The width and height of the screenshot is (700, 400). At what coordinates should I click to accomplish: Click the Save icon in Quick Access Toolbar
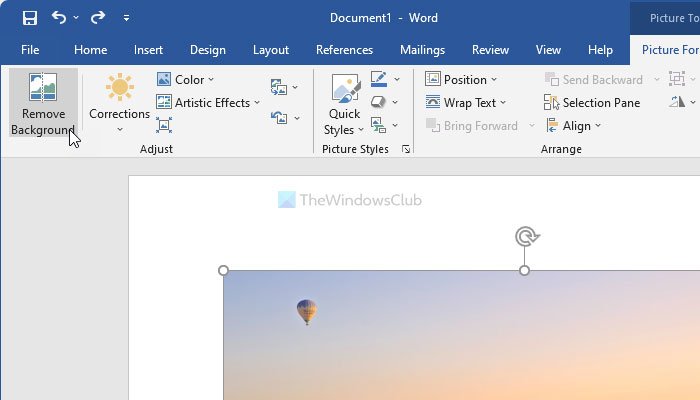[30, 18]
